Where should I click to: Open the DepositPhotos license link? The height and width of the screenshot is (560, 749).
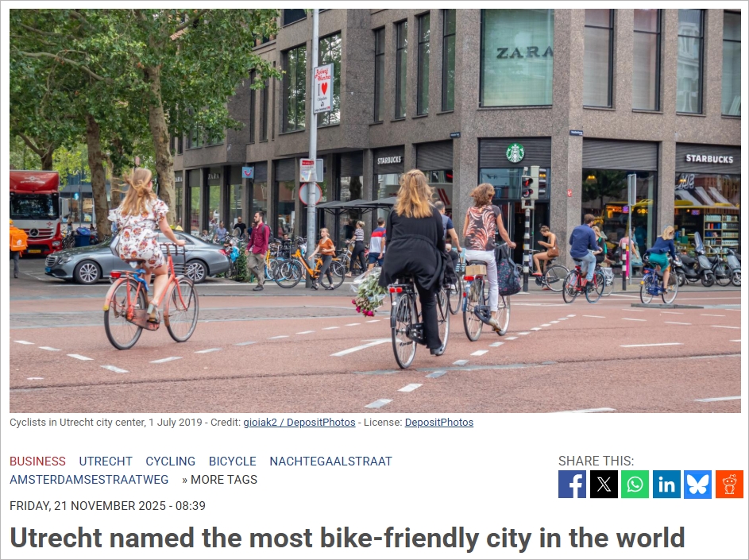pos(439,423)
